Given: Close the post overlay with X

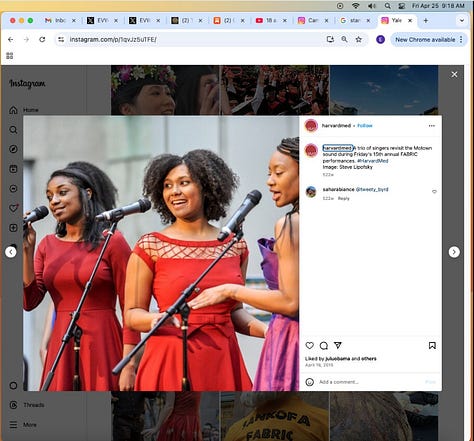Looking at the screenshot, I should 454,74.
